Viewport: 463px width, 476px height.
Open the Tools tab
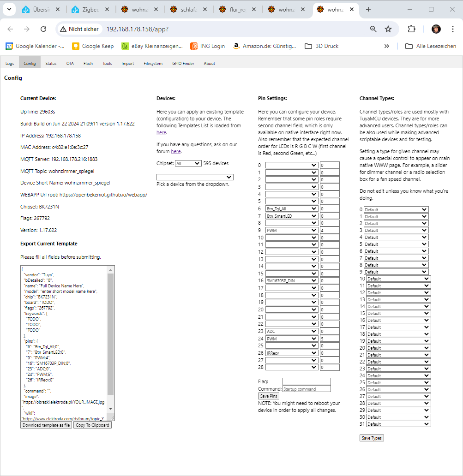107,64
